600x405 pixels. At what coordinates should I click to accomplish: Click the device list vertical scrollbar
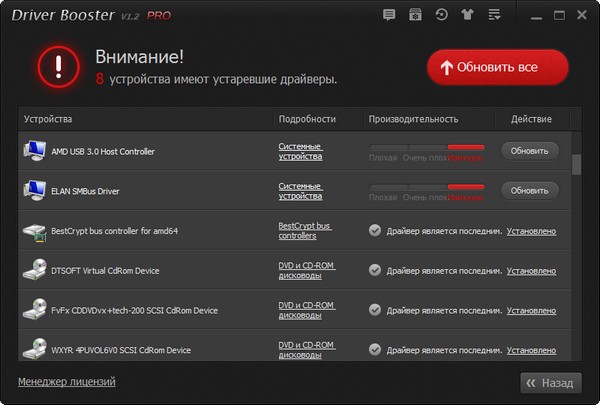pyautogui.click(x=576, y=166)
